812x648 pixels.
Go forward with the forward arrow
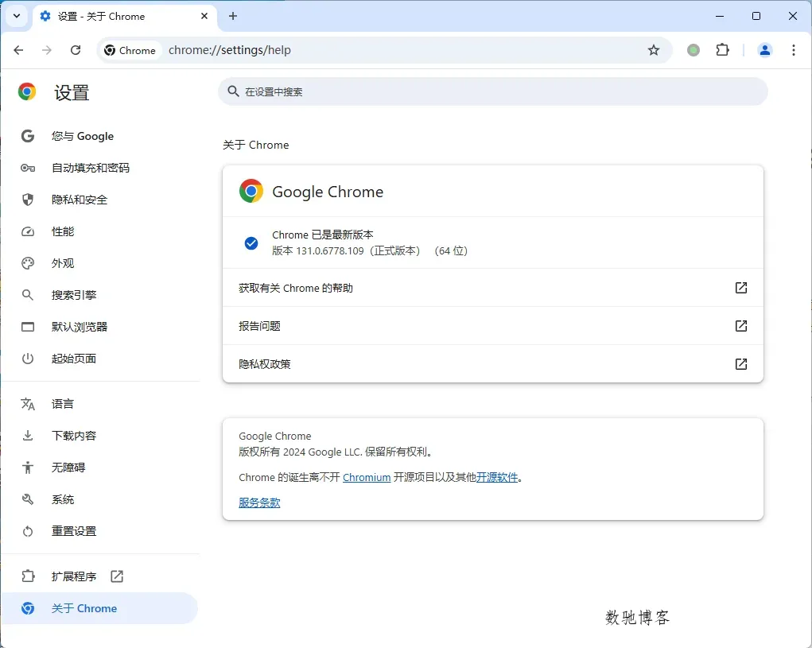pos(47,50)
